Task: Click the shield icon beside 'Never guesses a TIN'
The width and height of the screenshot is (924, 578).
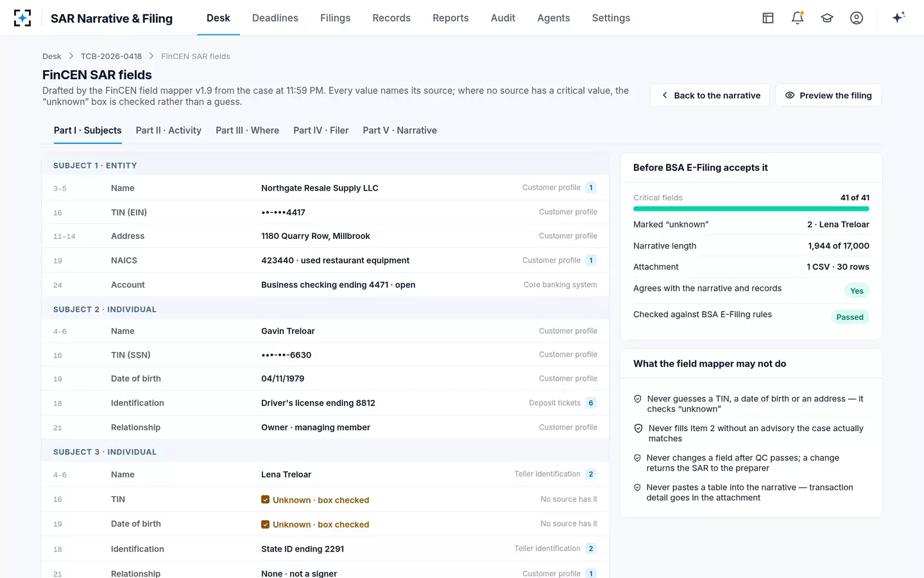Action: 638,399
